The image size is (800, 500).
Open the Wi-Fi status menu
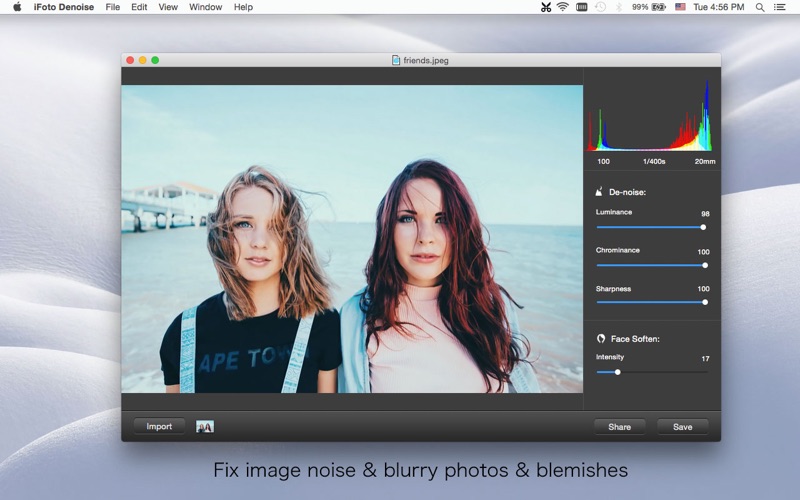(563, 7)
